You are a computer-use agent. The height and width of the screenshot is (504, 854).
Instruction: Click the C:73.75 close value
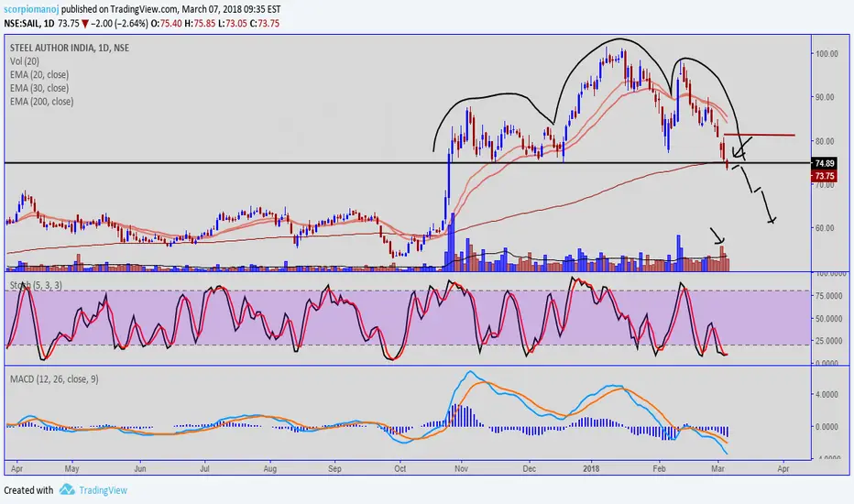pyautogui.click(x=265, y=24)
